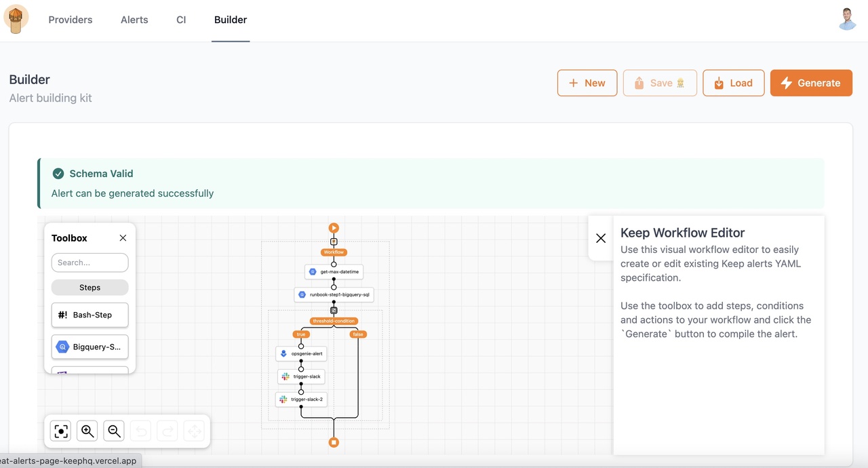The width and height of the screenshot is (868, 468).
Task: Select the Builder tab
Action: [231, 20]
